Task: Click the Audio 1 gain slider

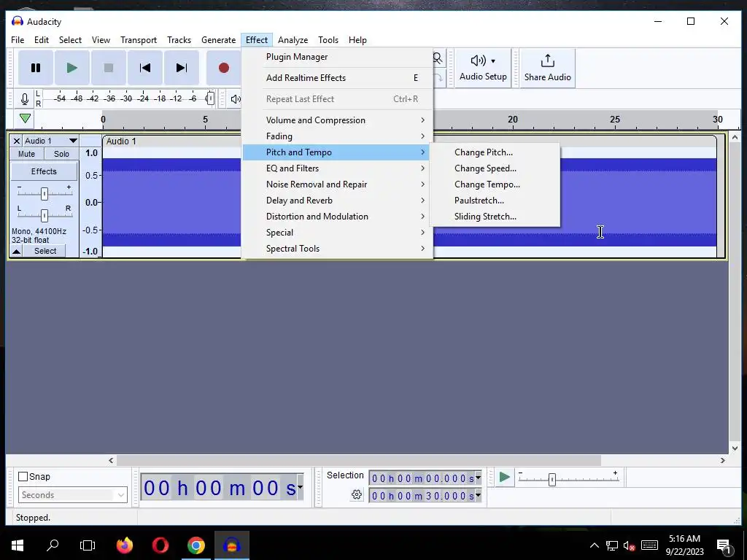Action: coord(44,193)
